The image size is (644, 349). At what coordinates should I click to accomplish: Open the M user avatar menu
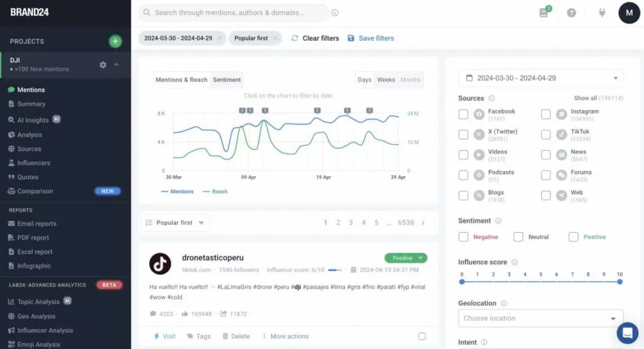tap(629, 13)
